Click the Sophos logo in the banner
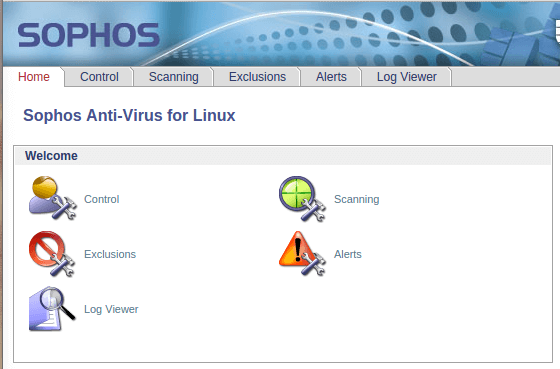Image resolution: width=560 pixels, height=369 pixels. pos(89,35)
